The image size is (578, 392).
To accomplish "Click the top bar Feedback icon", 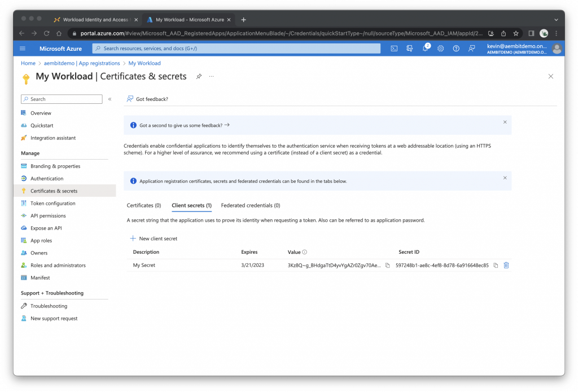I will point(471,49).
